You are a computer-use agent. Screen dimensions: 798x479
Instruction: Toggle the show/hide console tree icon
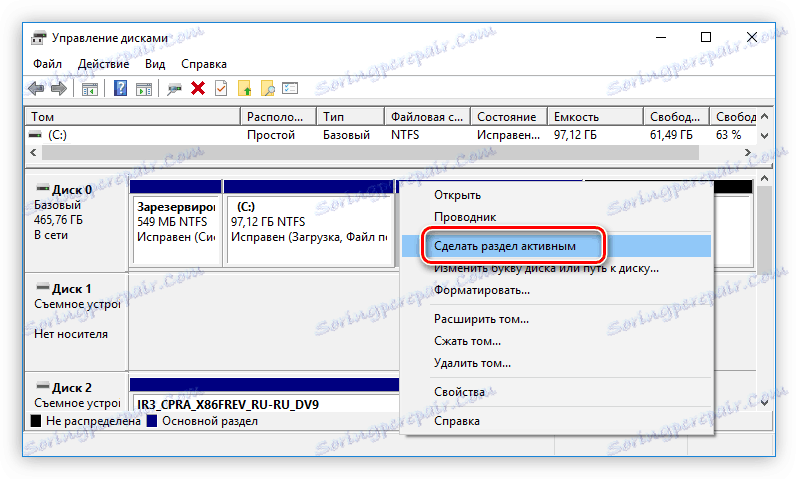tap(90, 89)
